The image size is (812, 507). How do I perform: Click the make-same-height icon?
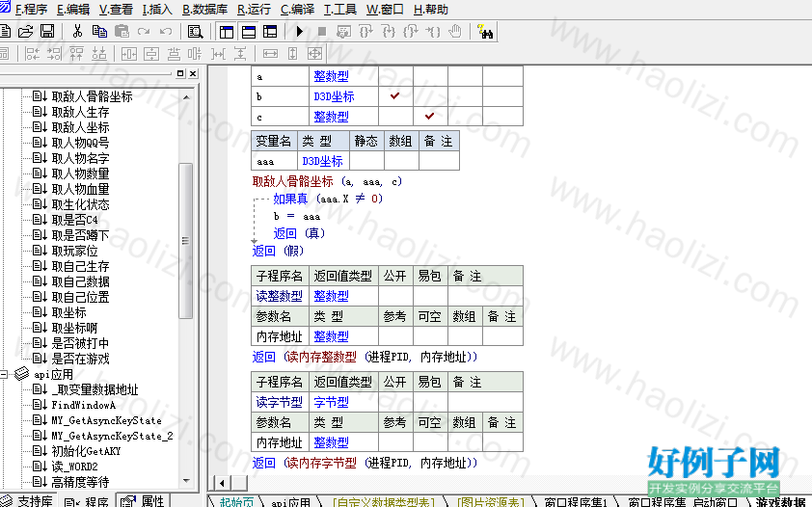pos(292,53)
